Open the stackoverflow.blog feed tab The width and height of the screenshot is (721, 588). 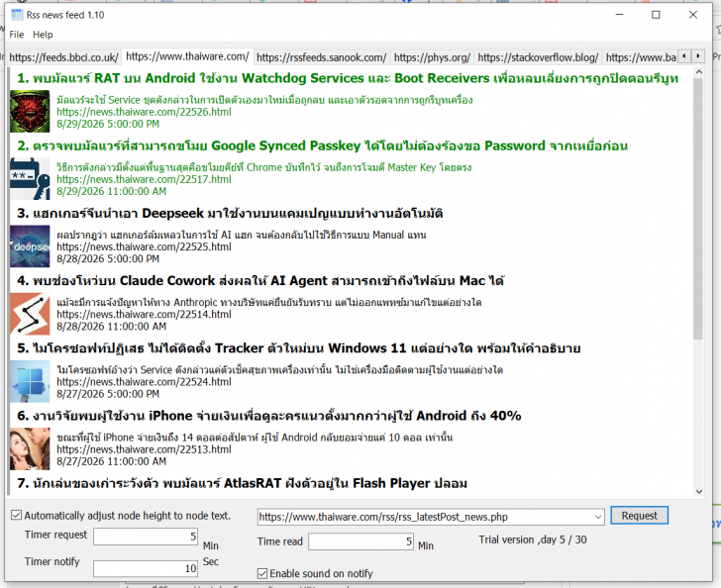538,57
